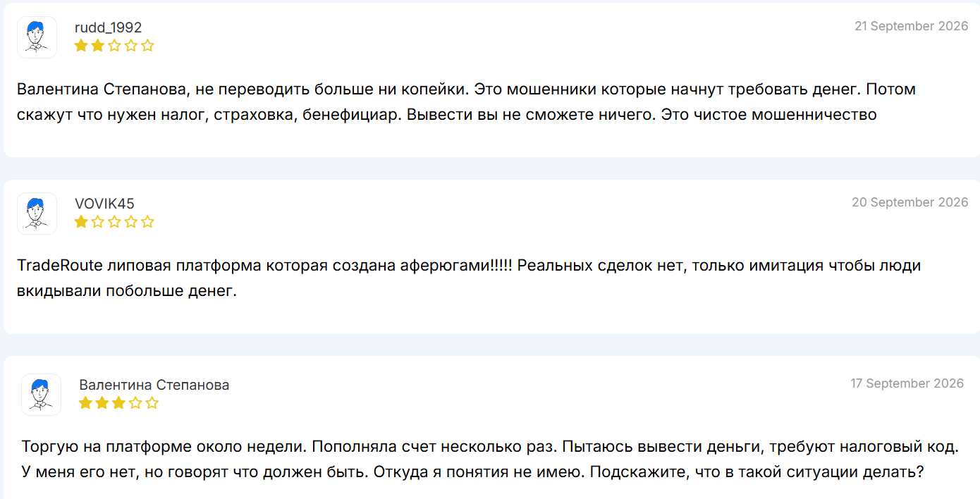Click the date 17 September 2026
This screenshot has width=980, height=499.
pyautogui.click(x=907, y=383)
